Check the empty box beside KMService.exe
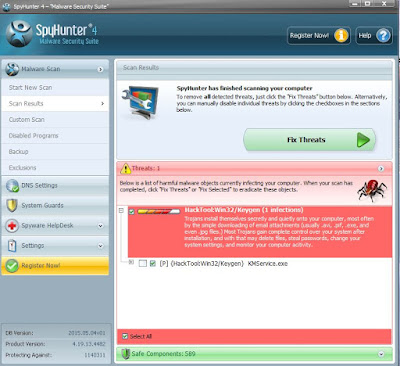 tap(143, 264)
